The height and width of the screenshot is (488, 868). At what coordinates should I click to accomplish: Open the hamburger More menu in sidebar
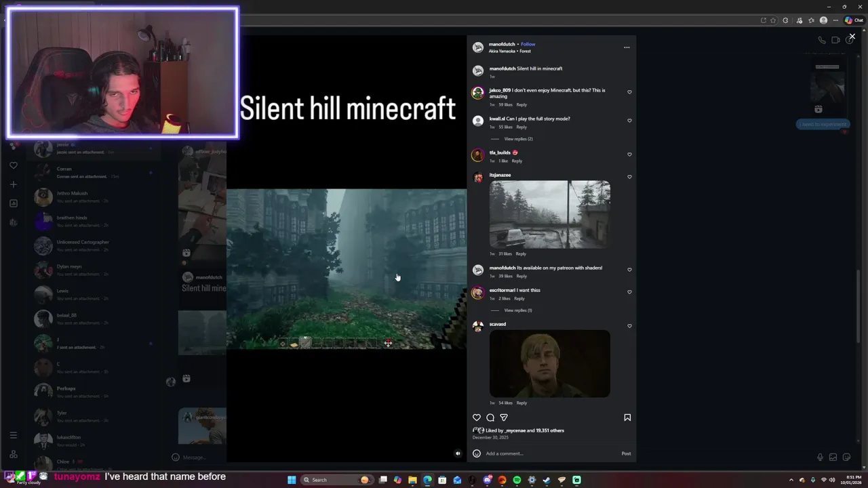click(x=13, y=435)
